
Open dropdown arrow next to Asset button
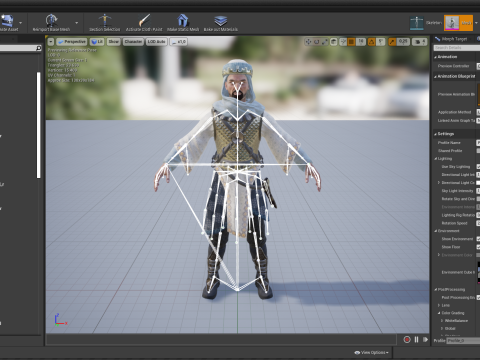click(21, 23)
